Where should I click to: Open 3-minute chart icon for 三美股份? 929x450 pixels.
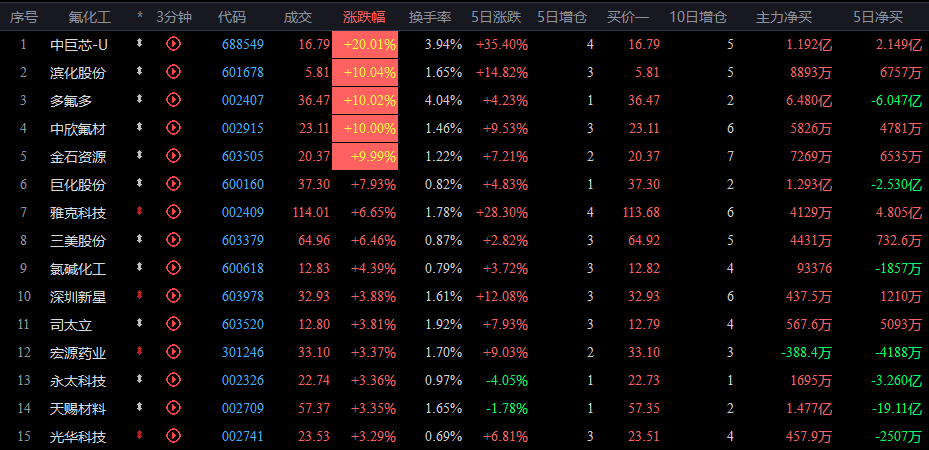(x=173, y=239)
